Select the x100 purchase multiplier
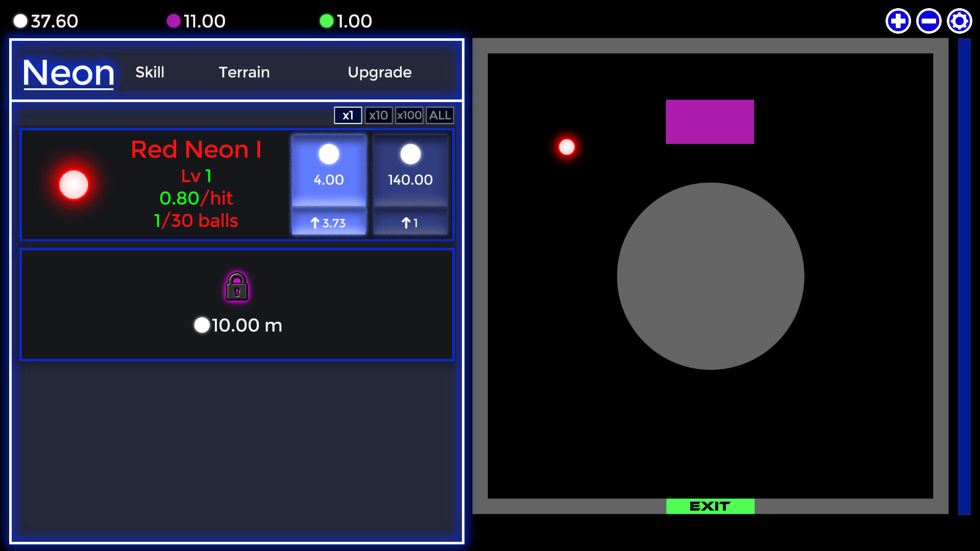Viewport: 980px width, 551px height. pos(409,115)
